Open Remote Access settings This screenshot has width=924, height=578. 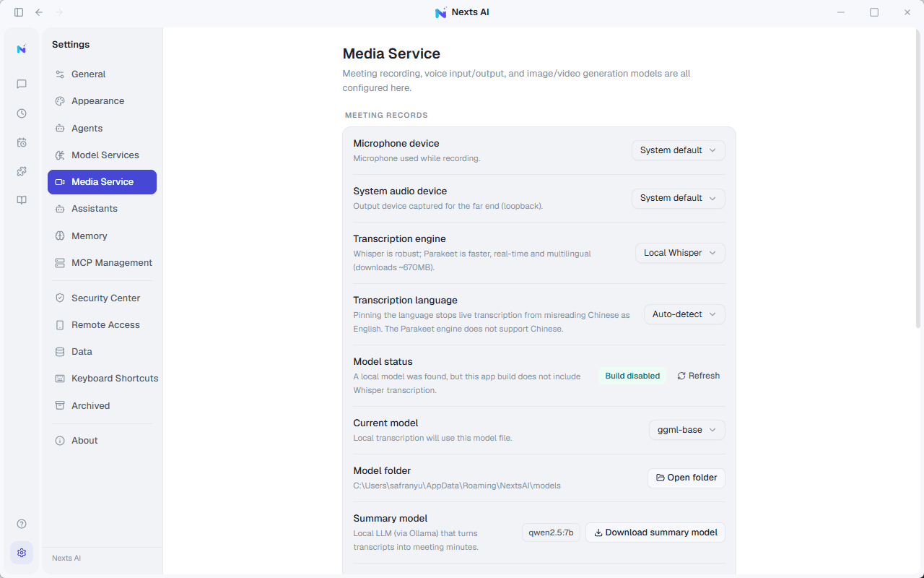102,325
